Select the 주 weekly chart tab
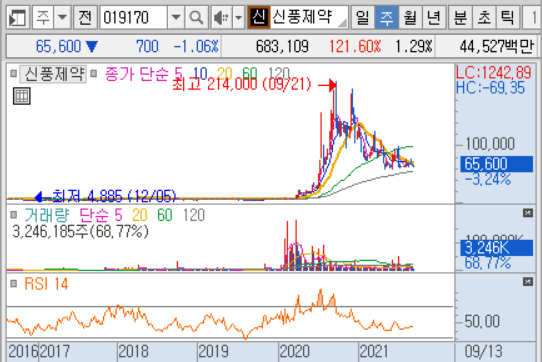This screenshot has height=362, width=542. 386,17
